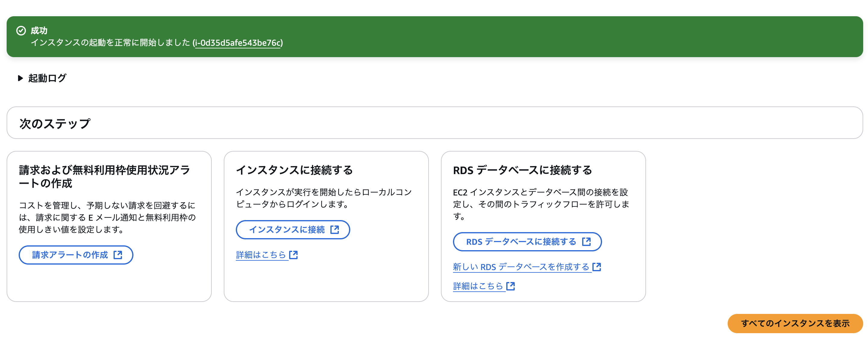Viewport: 868px width, 353px height.
Task: Click the インスタンスに接続 button
Action: [x=292, y=230]
